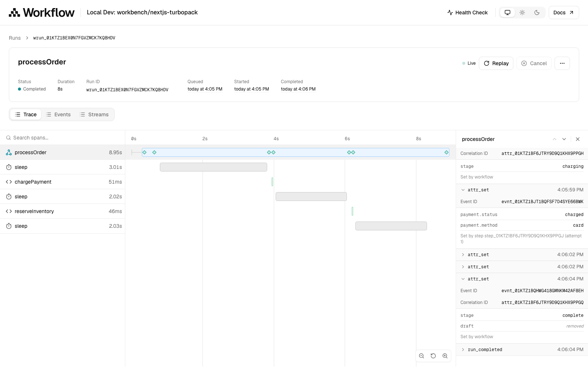Select the Trace tab
Screen dimensions: 588x368
(26, 114)
